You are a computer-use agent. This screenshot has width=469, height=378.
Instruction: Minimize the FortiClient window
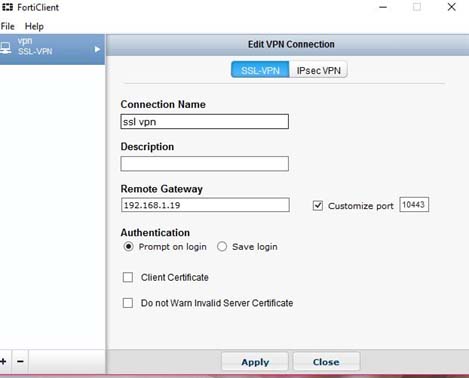click(383, 7)
